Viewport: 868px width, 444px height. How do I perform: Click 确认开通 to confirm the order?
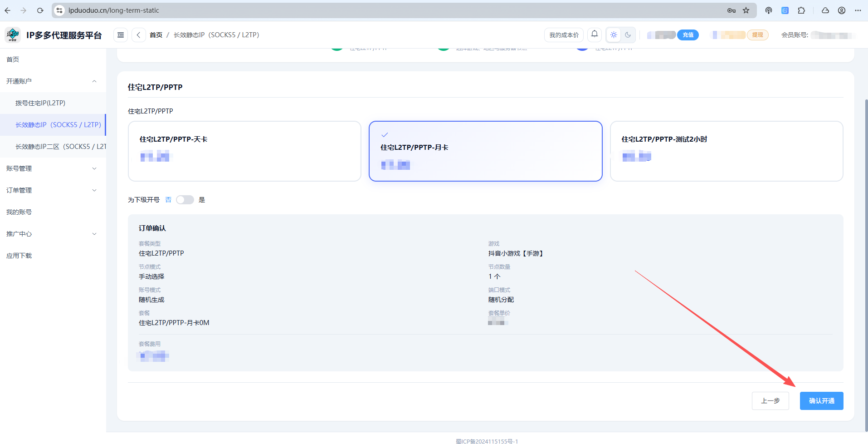(x=822, y=401)
